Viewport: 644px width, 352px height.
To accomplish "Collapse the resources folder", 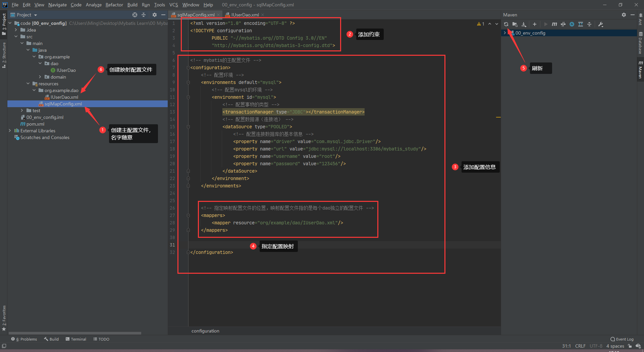I will 28,84.
